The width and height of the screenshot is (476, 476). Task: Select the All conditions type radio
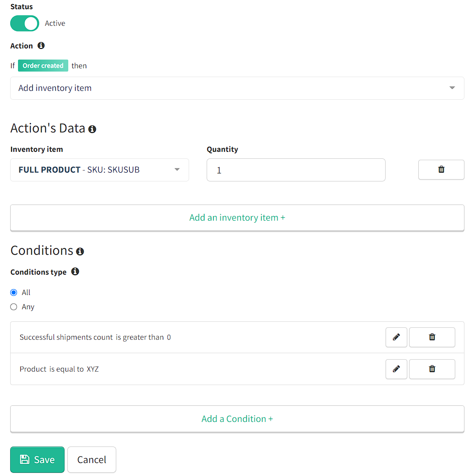coord(14,292)
